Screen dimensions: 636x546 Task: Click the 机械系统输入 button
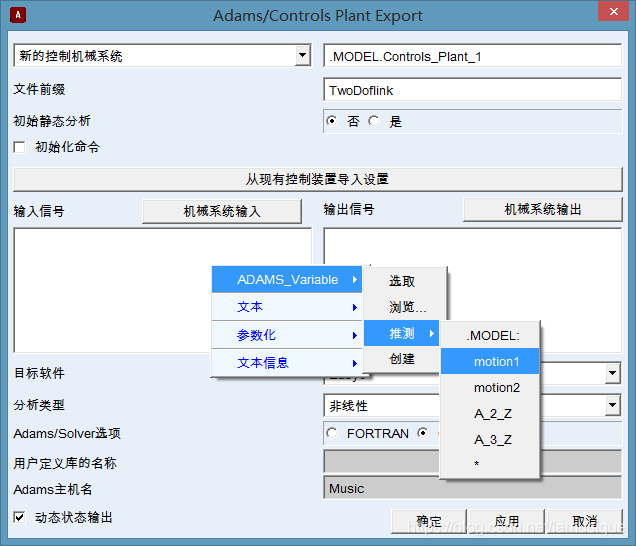click(222, 211)
